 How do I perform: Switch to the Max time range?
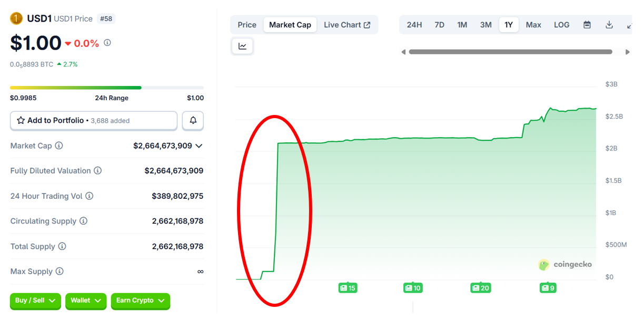[533, 25]
